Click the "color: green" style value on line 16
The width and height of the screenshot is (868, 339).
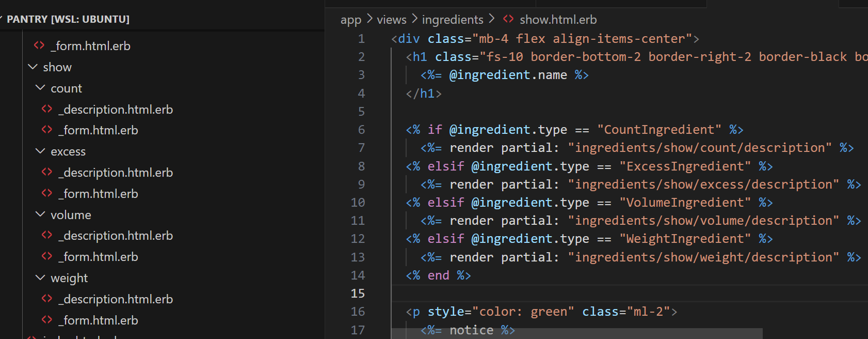[x=523, y=312]
